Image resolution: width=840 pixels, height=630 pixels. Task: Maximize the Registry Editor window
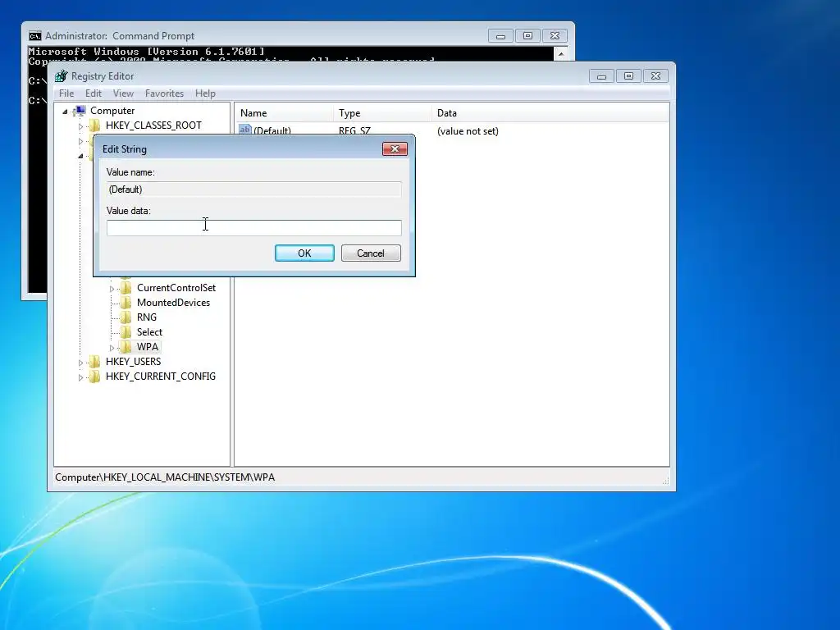[x=628, y=76]
